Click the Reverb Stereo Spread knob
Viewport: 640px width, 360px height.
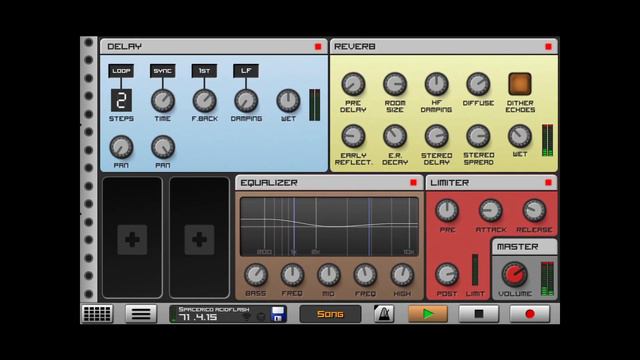[x=478, y=136]
